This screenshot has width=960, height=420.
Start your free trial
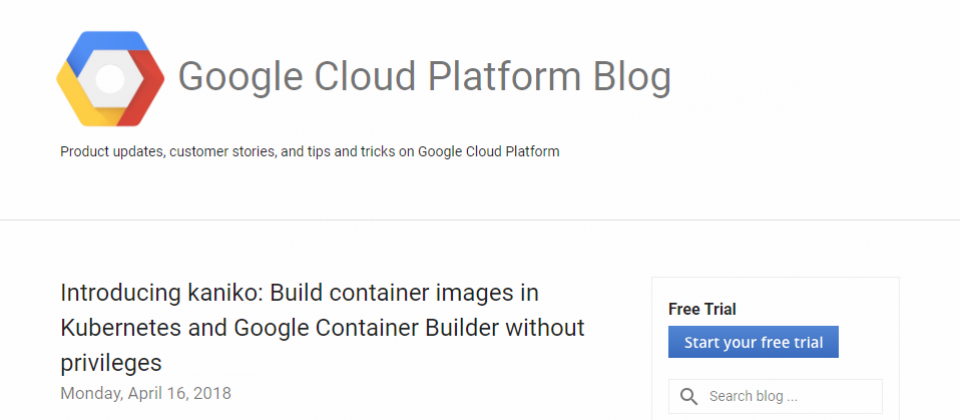753,342
